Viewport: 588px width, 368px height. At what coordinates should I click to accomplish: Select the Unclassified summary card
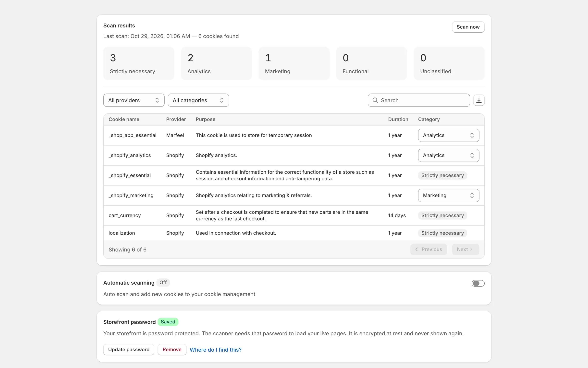click(x=449, y=63)
